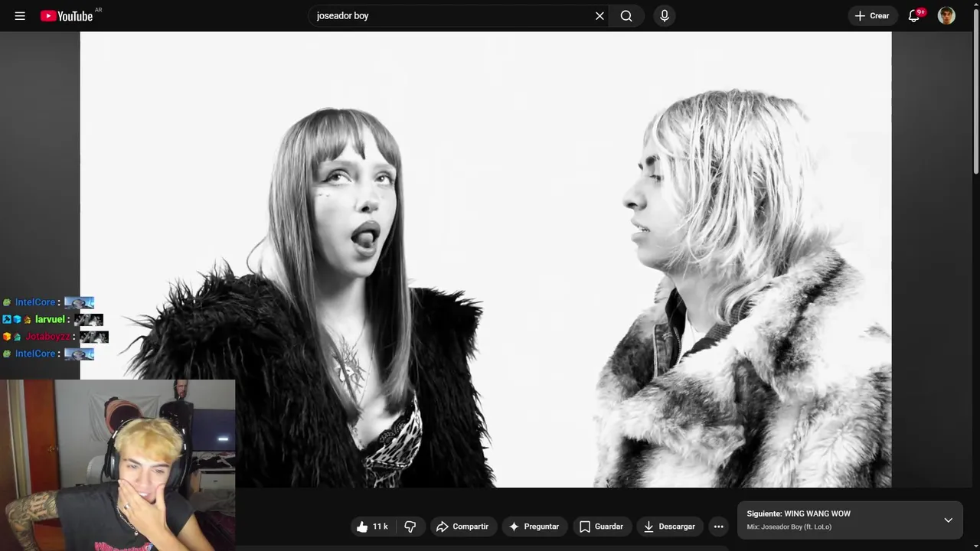The image size is (980, 551).
Task: Start voice search with microphone
Action: 665,15
